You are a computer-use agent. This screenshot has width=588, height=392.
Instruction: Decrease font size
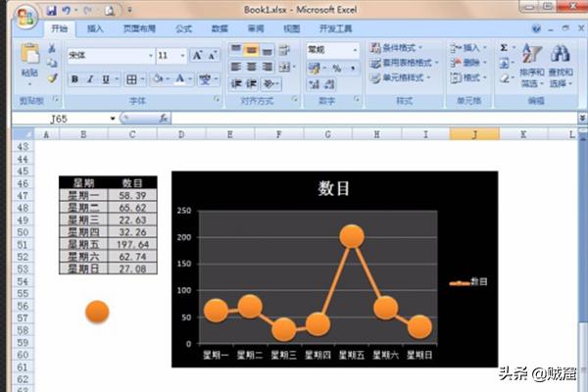pyautogui.click(x=212, y=56)
